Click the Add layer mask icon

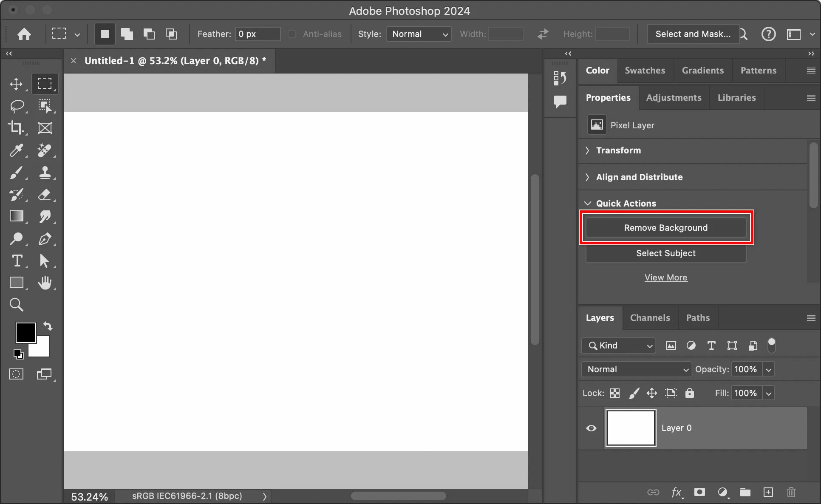pyautogui.click(x=699, y=492)
